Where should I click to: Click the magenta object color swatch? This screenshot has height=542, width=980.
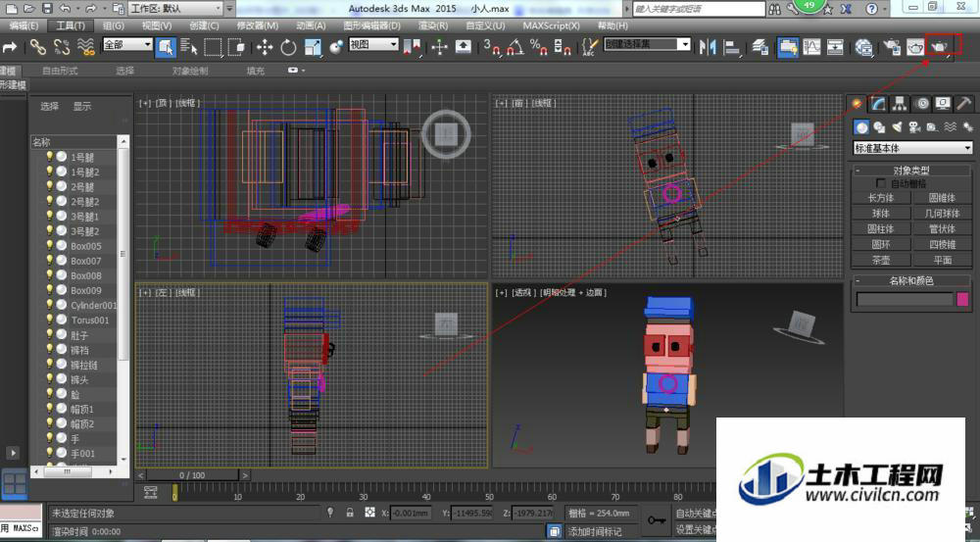962,300
